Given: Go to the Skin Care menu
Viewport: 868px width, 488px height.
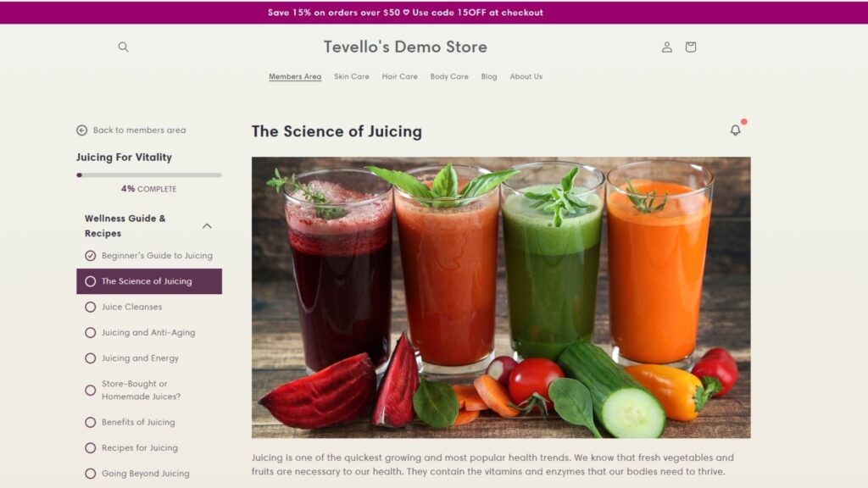Looking at the screenshot, I should point(352,76).
